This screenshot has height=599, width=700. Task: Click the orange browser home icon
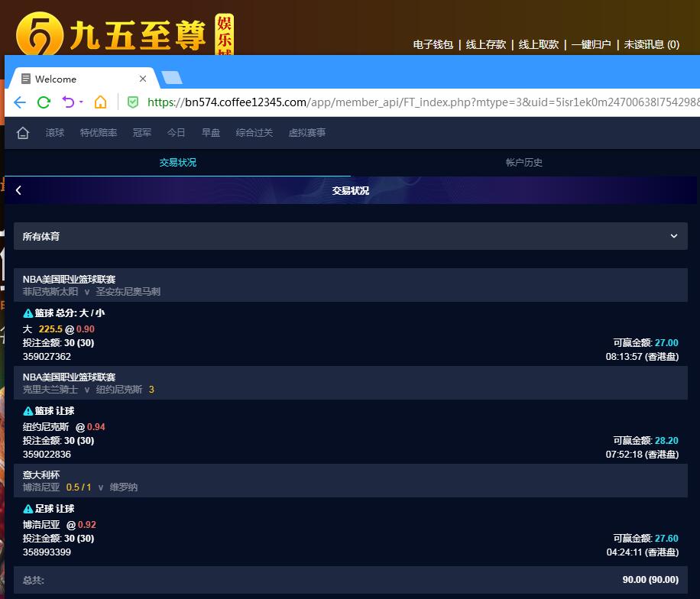(x=101, y=102)
